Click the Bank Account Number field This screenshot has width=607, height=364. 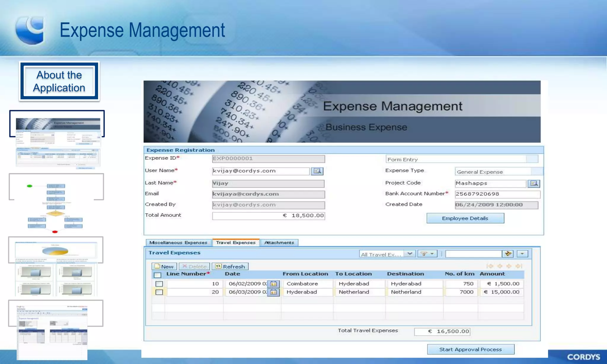tap(498, 194)
